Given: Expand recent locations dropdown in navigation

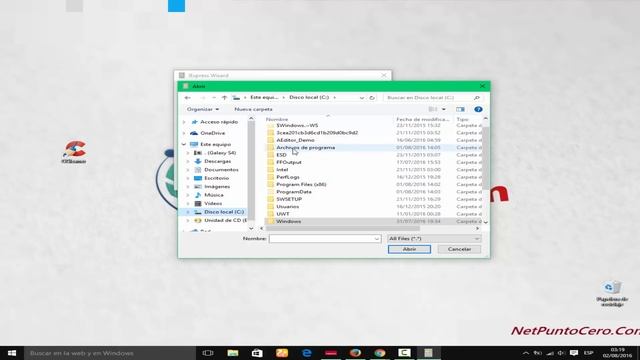Looking at the screenshot, I should [x=213, y=98].
